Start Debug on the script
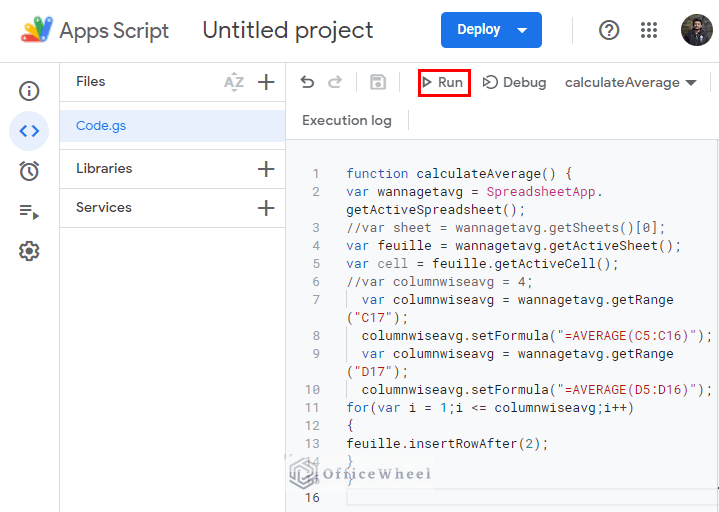Viewport: 719px width, 512px height. pos(514,82)
